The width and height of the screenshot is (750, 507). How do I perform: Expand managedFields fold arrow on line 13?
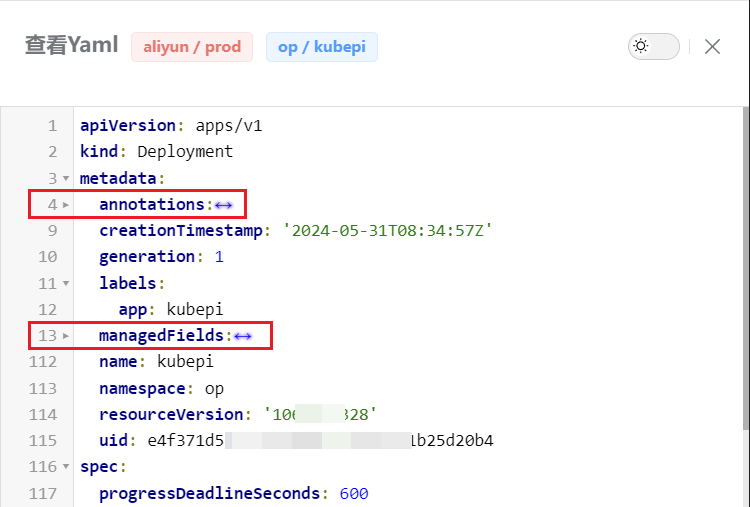pyautogui.click(x=66, y=336)
